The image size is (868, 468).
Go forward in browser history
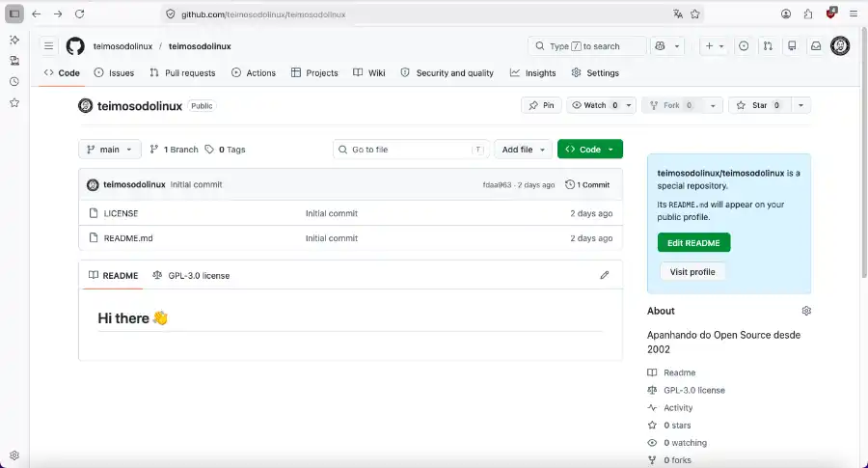(58, 14)
